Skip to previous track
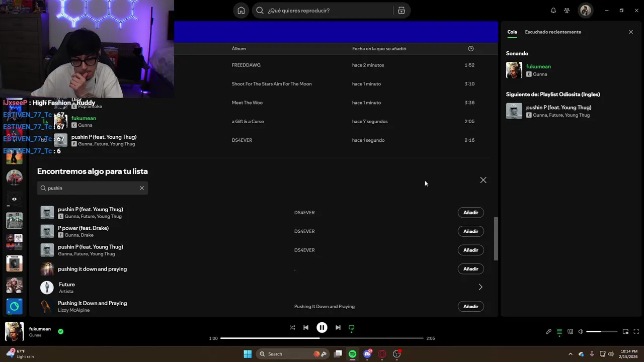644x362 pixels. coord(306,327)
